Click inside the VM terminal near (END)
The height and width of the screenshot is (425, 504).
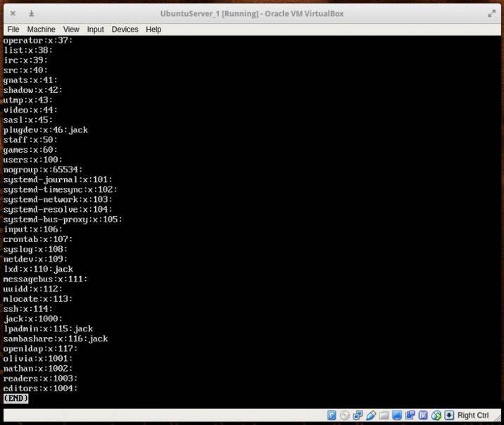(x=42, y=398)
